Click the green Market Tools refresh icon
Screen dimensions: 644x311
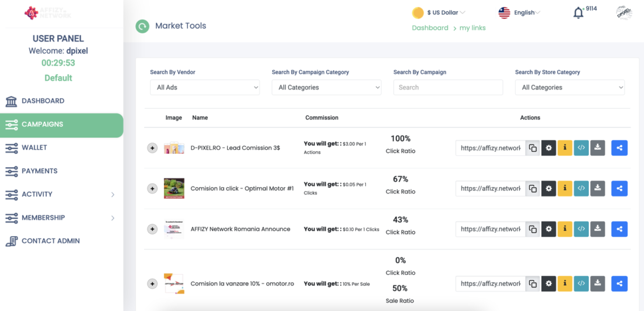coord(142,27)
